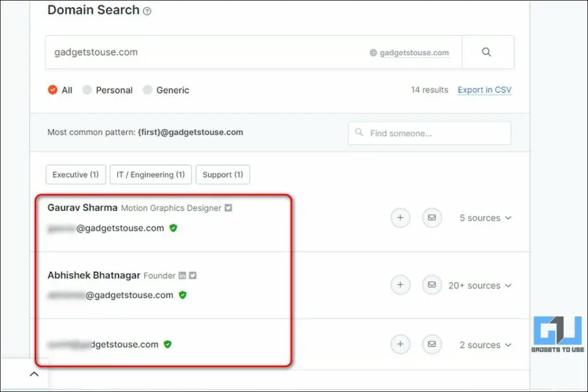The width and height of the screenshot is (588, 392).
Task: Click inside the Find someone search field
Action: pos(429,133)
